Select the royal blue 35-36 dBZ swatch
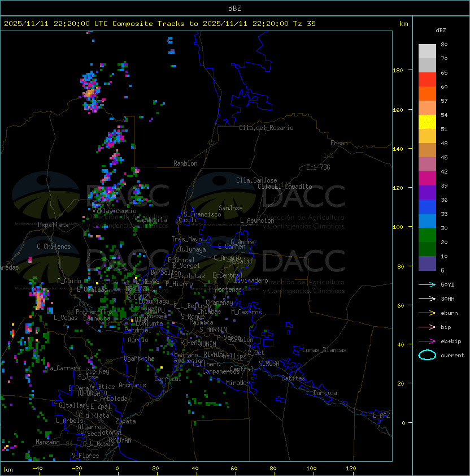This screenshot has height=476, width=470. pyautogui.click(x=427, y=206)
